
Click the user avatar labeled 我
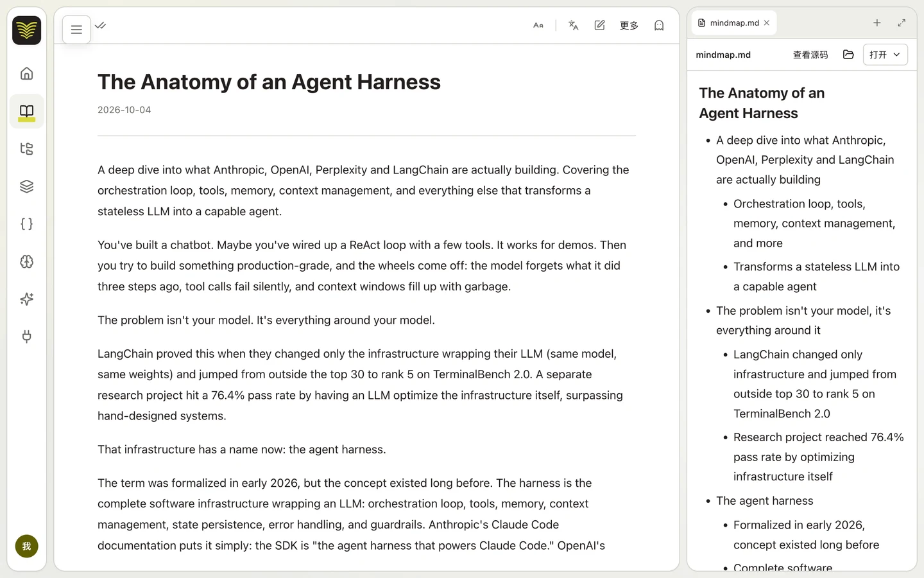click(26, 547)
